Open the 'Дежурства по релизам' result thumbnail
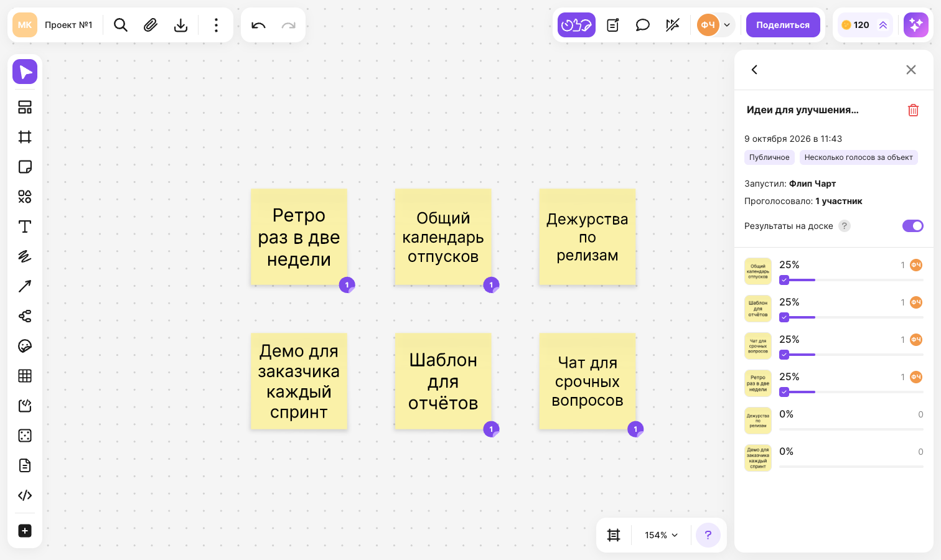The image size is (941, 560). point(758,421)
